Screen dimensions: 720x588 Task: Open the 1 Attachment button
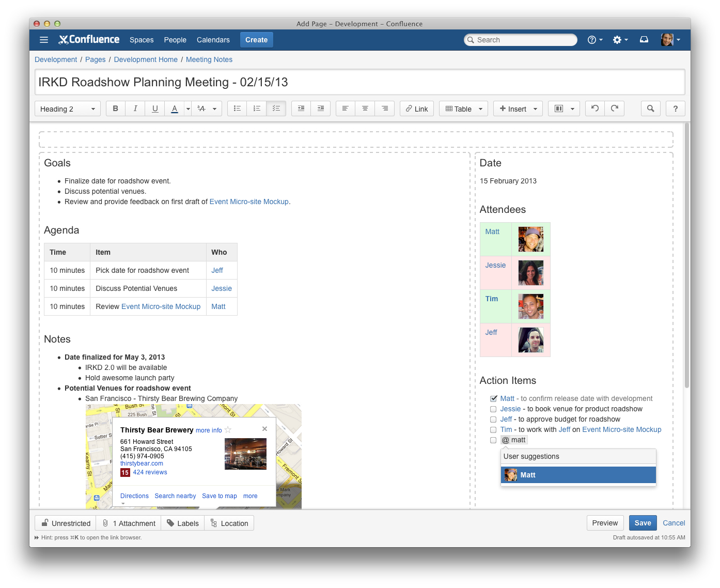point(129,523)
